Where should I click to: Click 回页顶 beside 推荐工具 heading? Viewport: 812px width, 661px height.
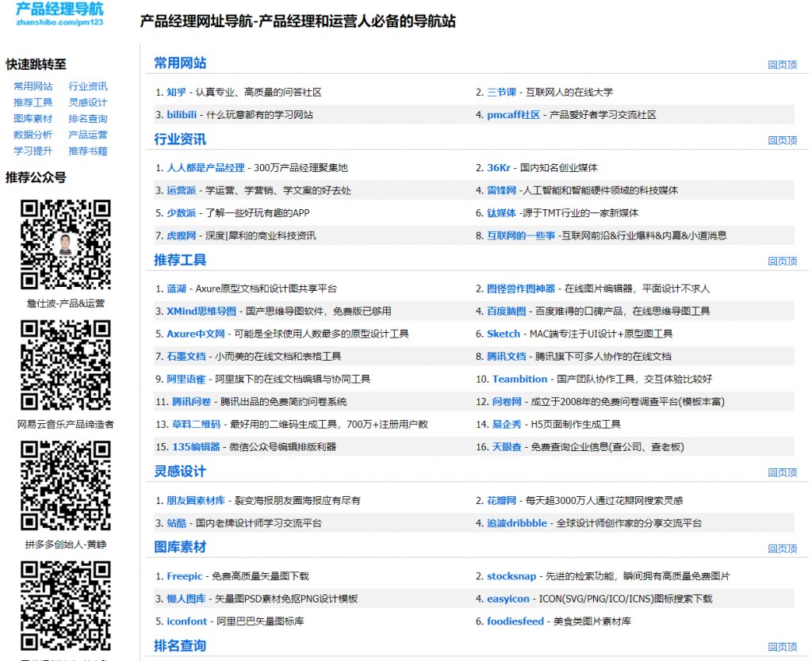[783, 261]
